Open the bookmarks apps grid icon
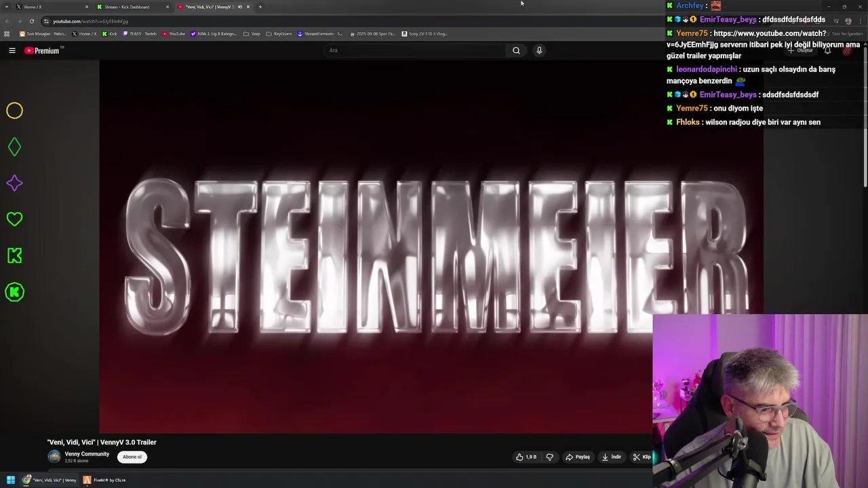 7,33
